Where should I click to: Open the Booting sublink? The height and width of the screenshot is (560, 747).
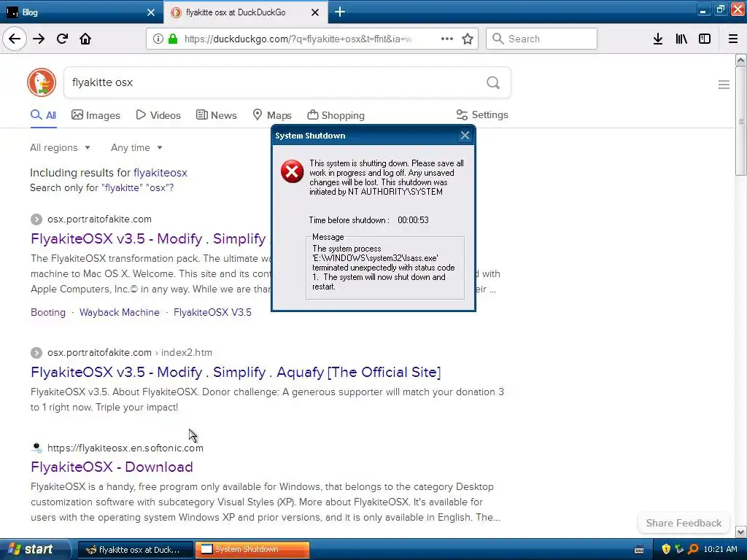click(x=48, y=312)
